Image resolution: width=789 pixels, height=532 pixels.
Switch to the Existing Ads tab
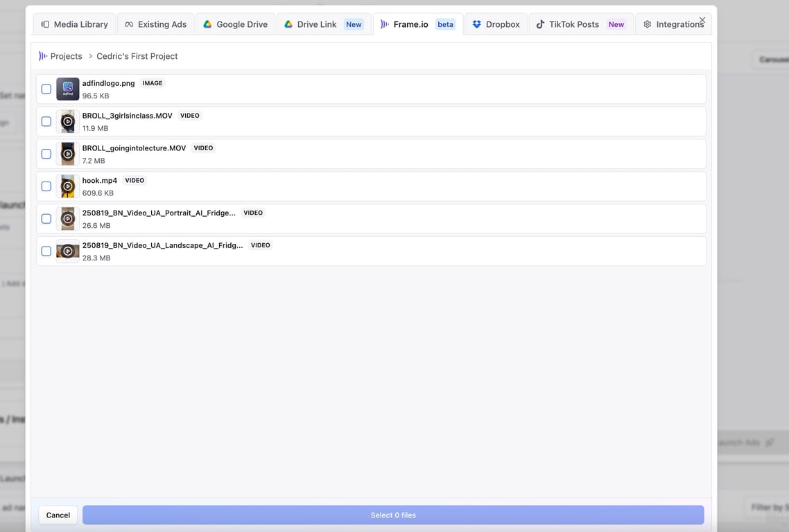(x=155, y=24)
